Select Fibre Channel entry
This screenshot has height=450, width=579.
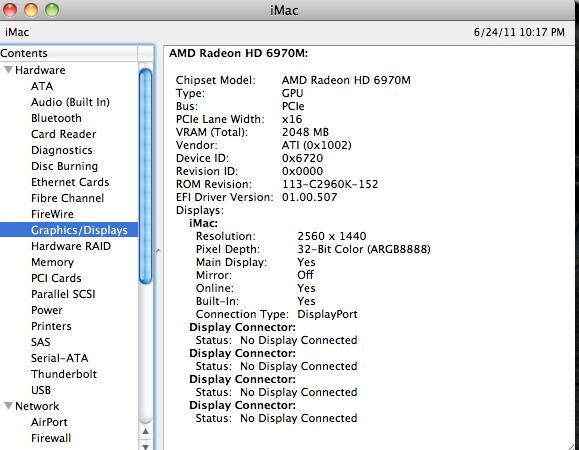[x=68, y=198]
